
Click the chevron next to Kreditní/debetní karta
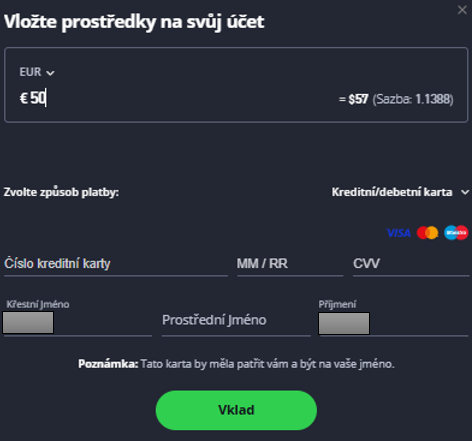465,192
